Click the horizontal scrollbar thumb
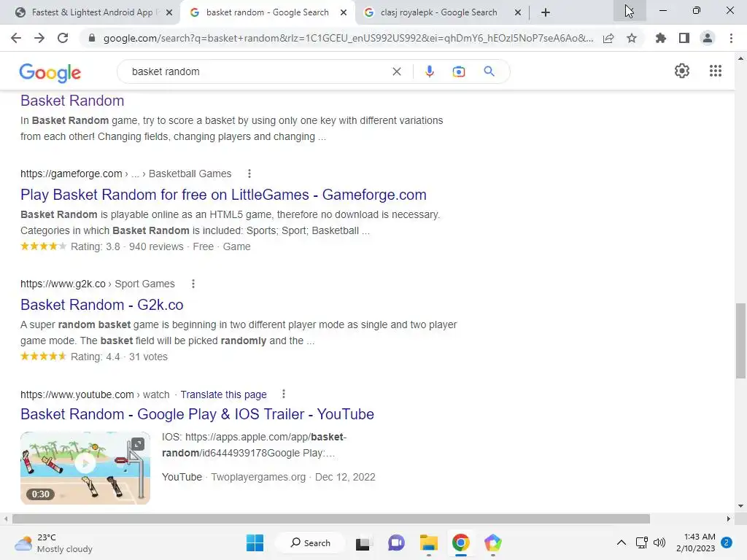The image size is (747, 560). (331, 518)
